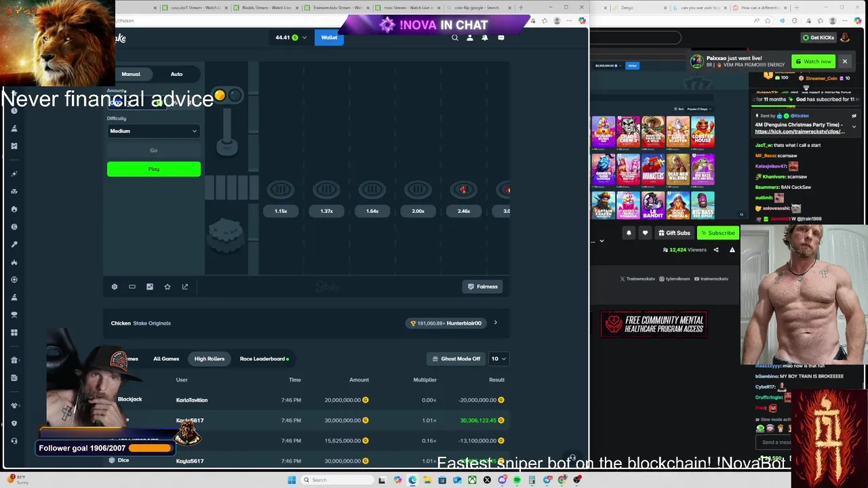The width and height of the screenshot is (868, 488).
Task: Open the Race Leaderboard tab
Action: [264, 359]
